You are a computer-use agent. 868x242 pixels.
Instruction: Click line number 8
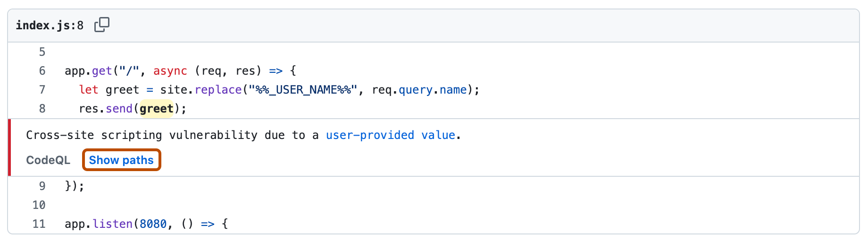tap(42, 109)
